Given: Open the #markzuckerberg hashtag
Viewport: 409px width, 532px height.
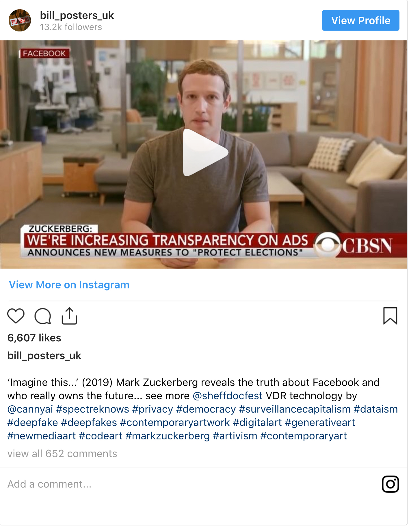Looking at the screenshot, I should coord(168,436).
